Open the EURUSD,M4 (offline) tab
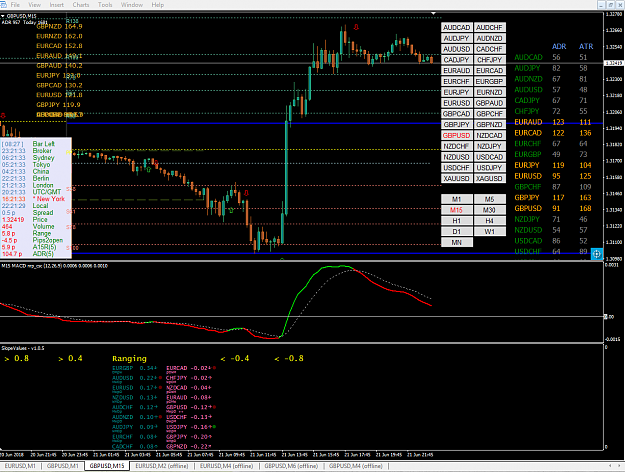The image size is (625, 472). pos(226,466)
